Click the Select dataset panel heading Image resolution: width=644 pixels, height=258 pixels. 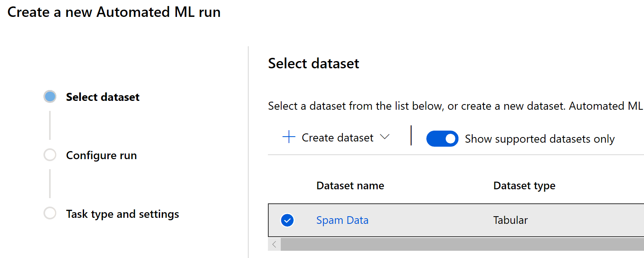[313, 63]
